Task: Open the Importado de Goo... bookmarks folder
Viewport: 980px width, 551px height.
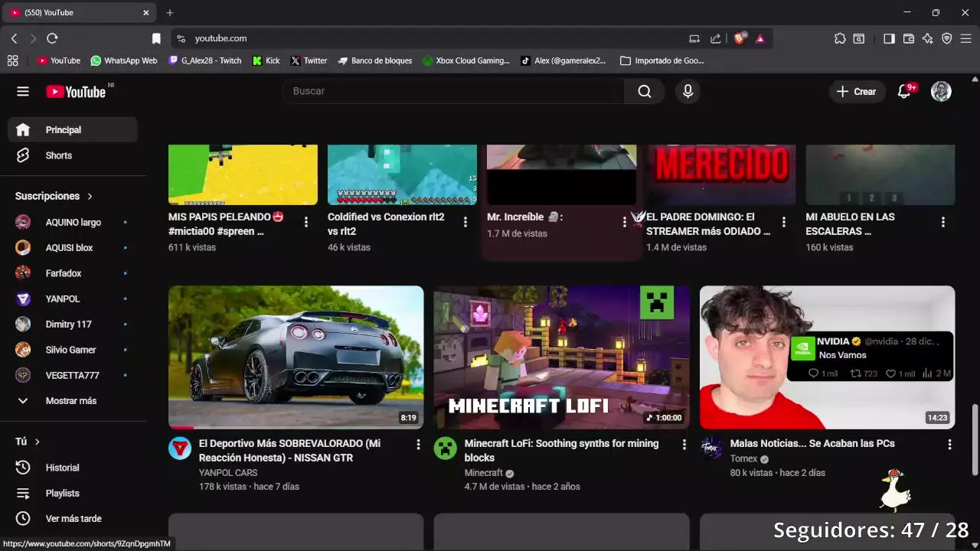Action: point(662,60)
